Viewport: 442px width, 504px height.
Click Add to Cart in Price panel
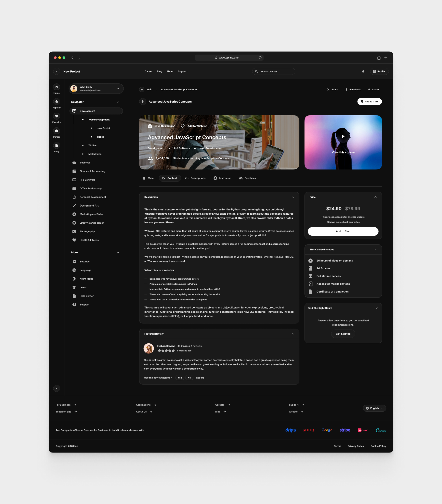343,231
